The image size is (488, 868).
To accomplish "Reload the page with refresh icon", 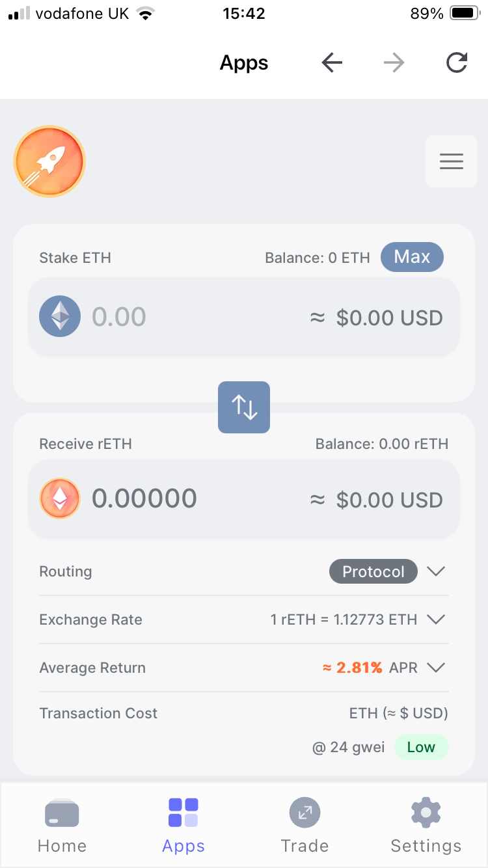I will pos(457,63).
